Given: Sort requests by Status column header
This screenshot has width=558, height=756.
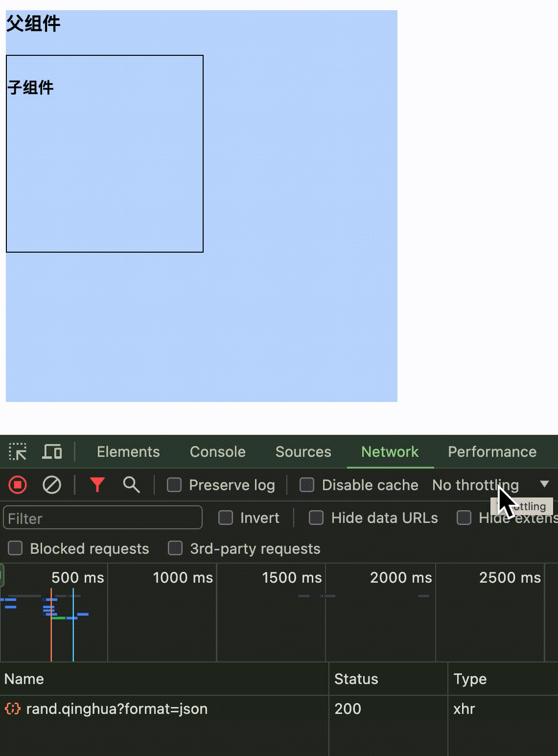Looking at the screenshot, I should [x=388, y=679].
